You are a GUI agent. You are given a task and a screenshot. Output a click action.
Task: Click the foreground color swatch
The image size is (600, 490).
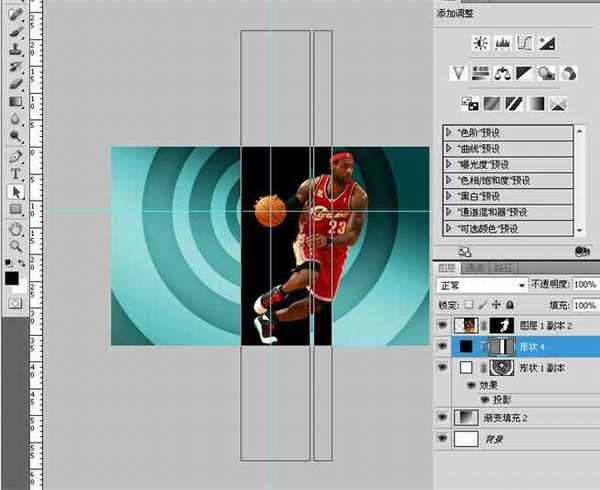(x=11, y=277)
